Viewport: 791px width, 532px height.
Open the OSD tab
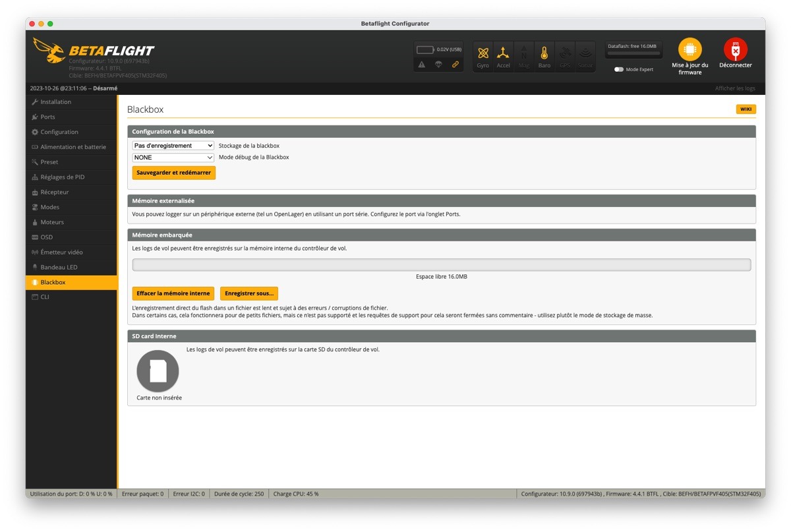click(71, 237)
